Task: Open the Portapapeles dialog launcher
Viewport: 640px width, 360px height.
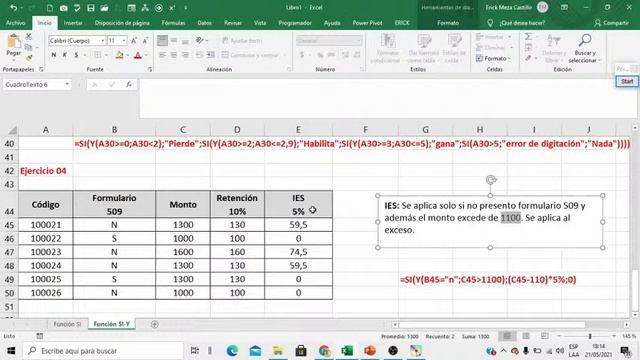Action: 41,69
